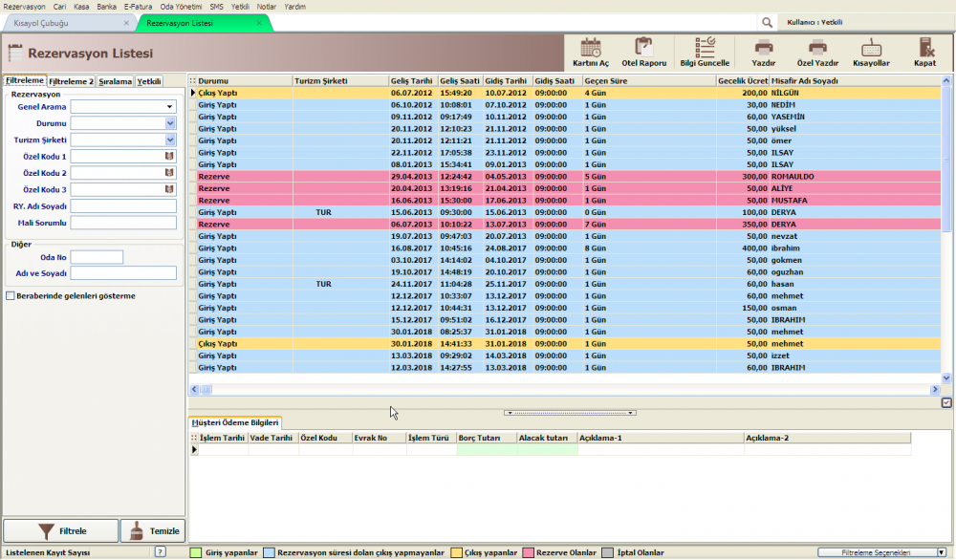
Task: Select the Müşteri Ödeme Bilgileri tab
Action: click(235, 422)
